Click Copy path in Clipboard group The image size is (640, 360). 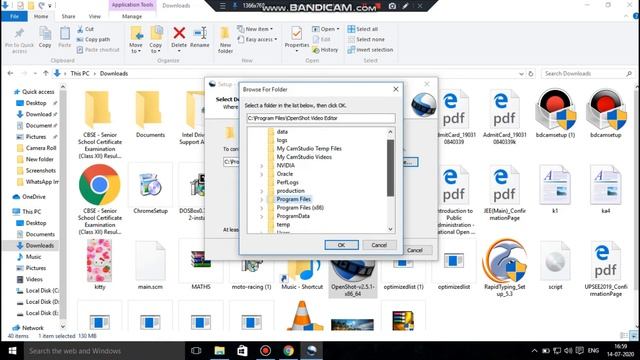coord(93,39)
